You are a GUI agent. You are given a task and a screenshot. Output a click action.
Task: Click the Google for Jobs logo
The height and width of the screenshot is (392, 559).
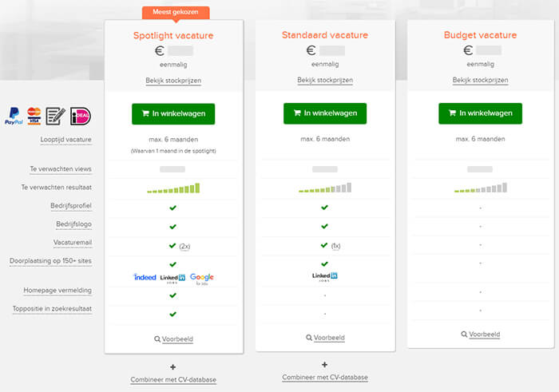click(x=202, y=279)
